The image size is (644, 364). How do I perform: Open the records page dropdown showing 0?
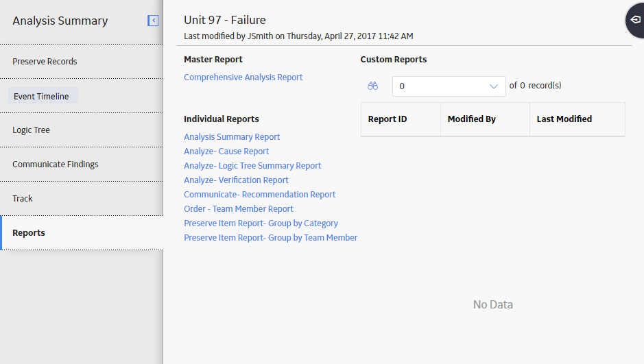[x=449, y=86]
